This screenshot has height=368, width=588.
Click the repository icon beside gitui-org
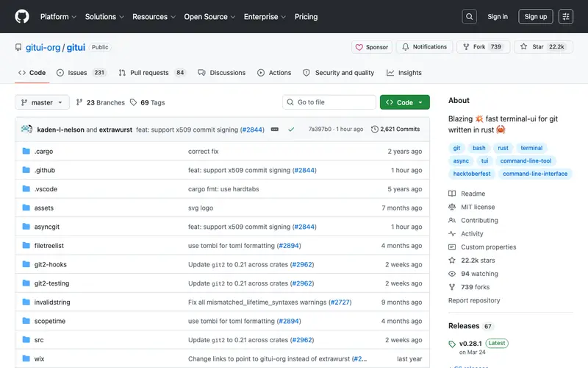tap(18, 47)
